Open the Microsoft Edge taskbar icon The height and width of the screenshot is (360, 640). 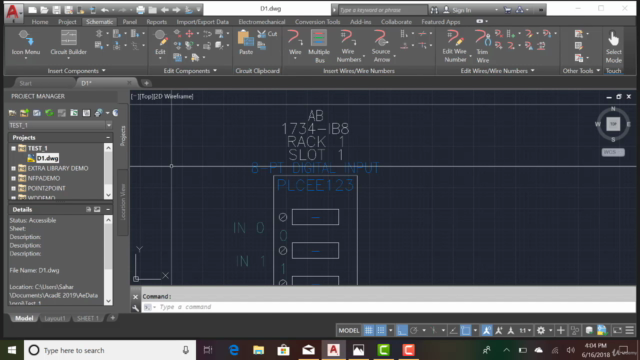[x=233, y=350]
